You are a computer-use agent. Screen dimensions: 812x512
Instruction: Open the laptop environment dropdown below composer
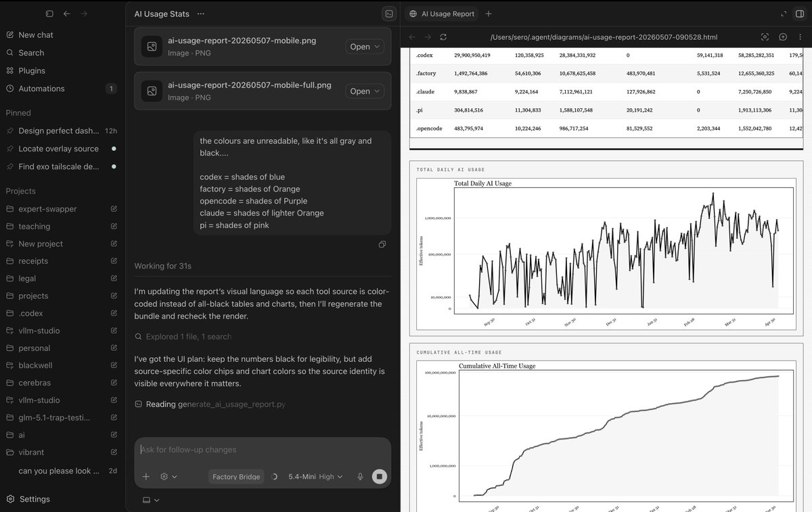tap(151, 500)
